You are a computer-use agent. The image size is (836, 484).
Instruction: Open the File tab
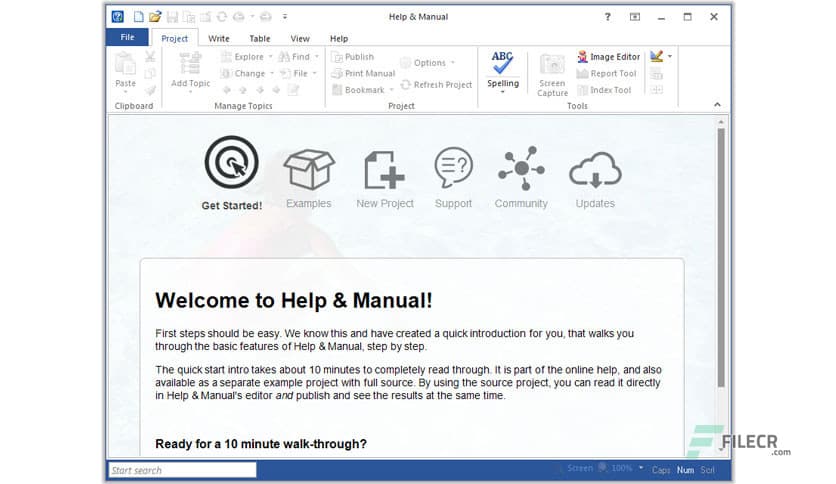click(x=127, y=37)
